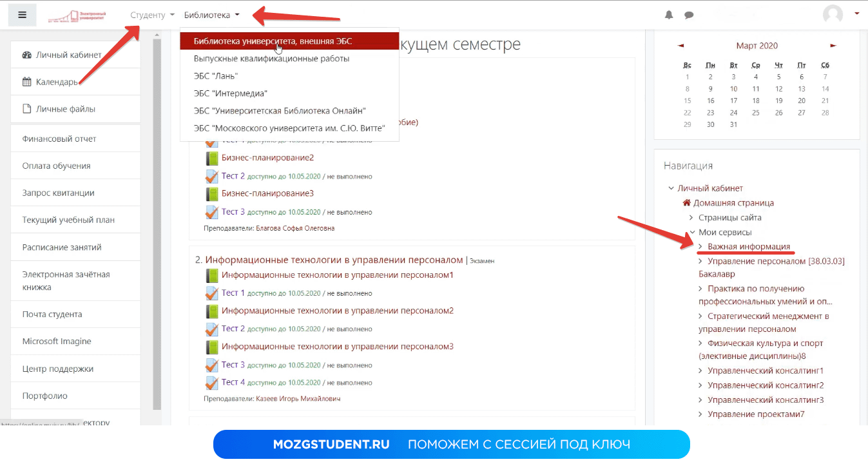The height and width of the screenshot is (464, 868).
Task: Click book icon of Информационные технологии в управлении персоналом3
Action: [x=212, y=347]
